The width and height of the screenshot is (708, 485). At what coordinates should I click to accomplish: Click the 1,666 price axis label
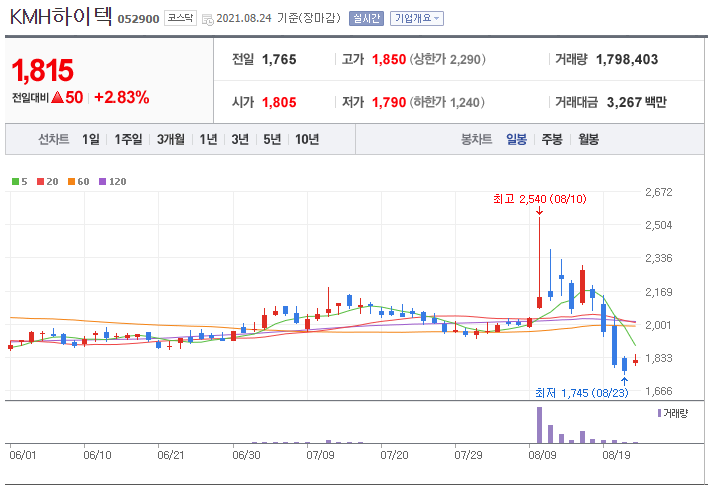point(659,391)
